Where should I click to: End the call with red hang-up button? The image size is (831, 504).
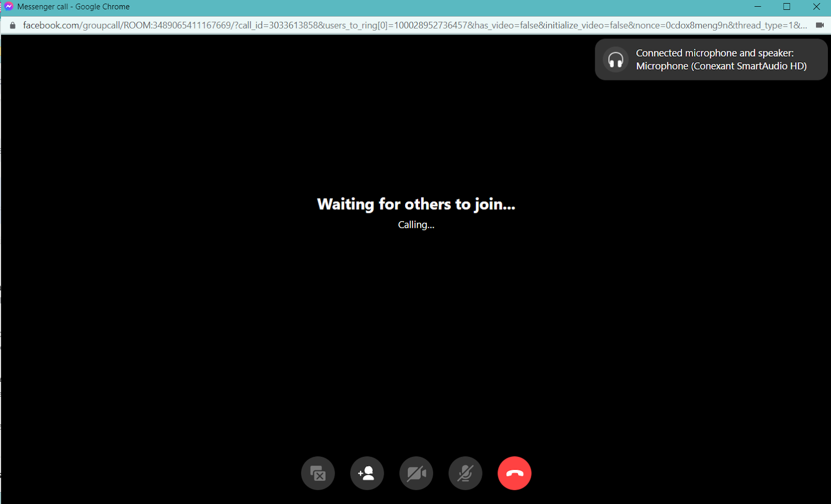(514, 473)
